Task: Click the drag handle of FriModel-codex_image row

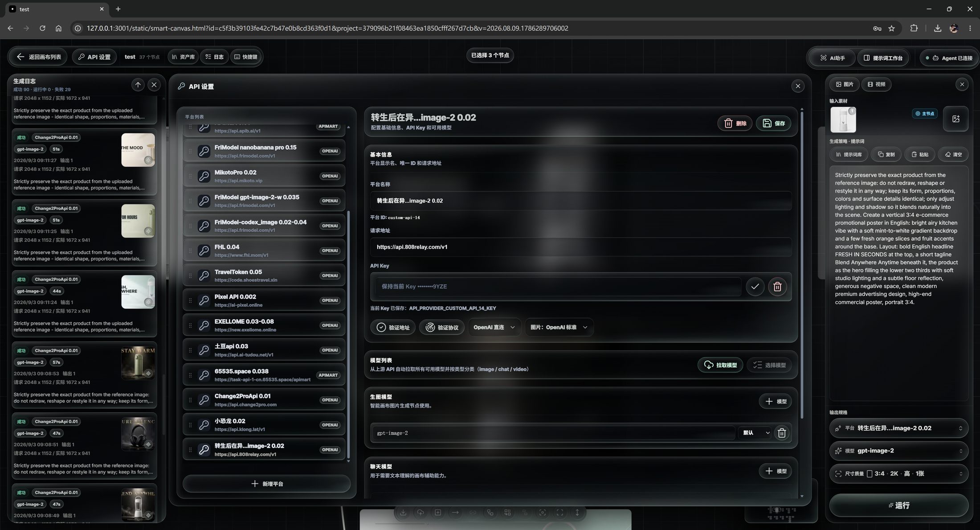Action: click(x=190, y=226)
